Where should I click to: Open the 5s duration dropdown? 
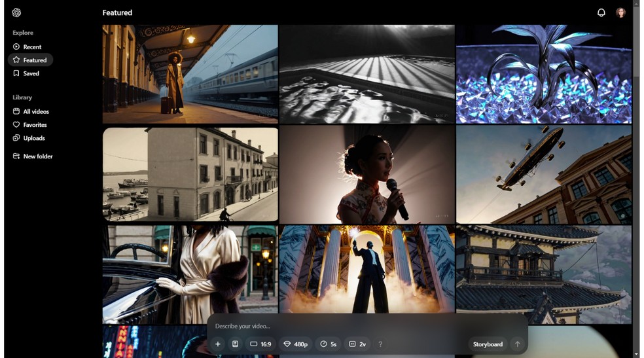pyautogui.click(x=329, y=344)
